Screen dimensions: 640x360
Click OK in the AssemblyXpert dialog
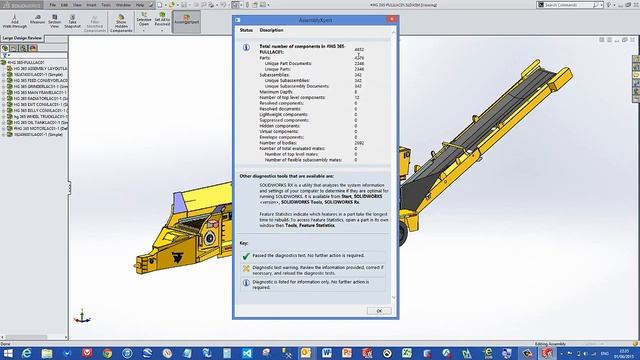coord(379,311)
